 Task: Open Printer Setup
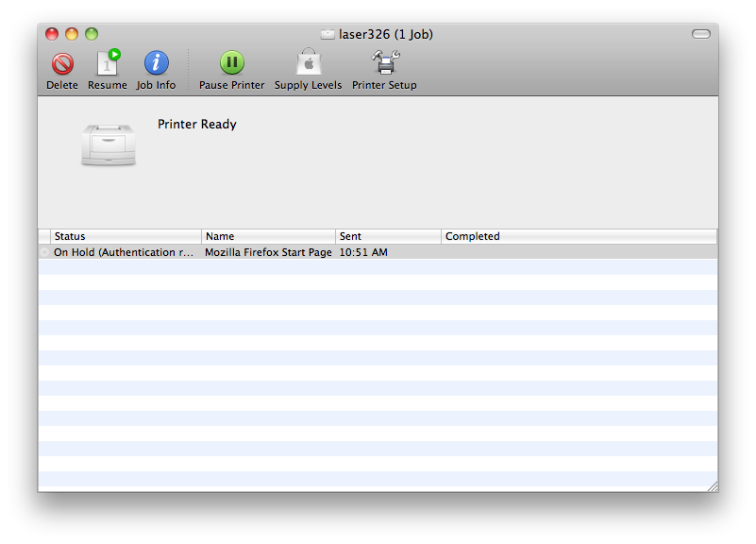click(384, 64)
